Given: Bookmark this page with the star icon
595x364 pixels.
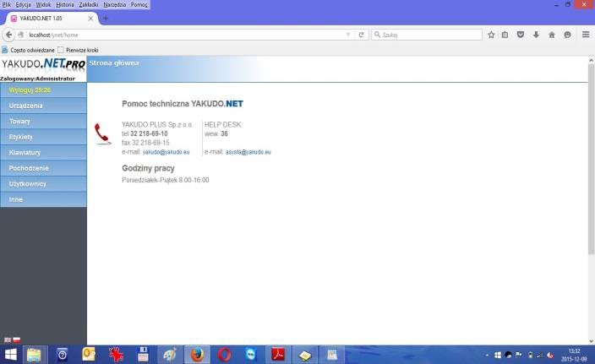Looking at the screenshot, I should point(491,35).
